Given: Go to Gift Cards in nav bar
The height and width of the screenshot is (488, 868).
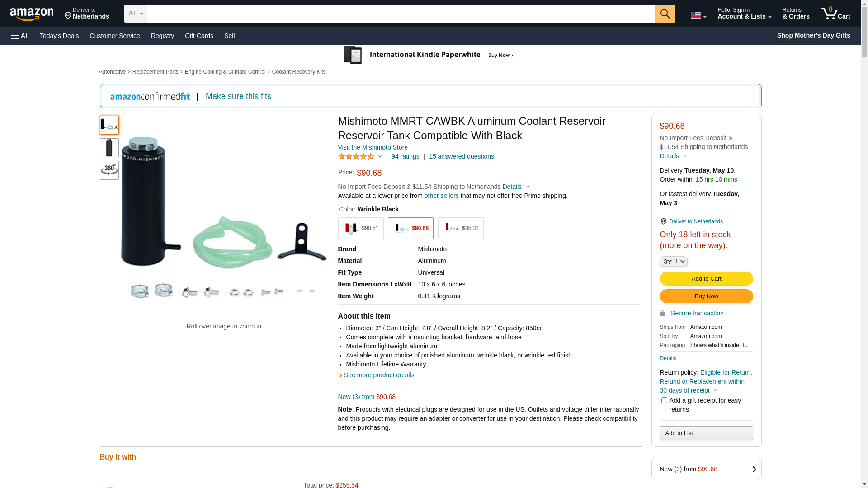Looking at the screenshot, I should 199,36.
